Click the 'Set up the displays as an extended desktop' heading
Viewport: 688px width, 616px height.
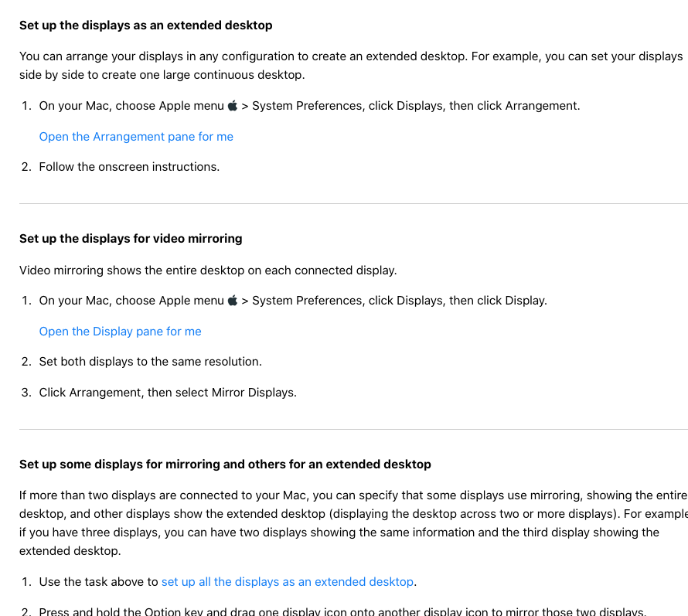point(145,26)
